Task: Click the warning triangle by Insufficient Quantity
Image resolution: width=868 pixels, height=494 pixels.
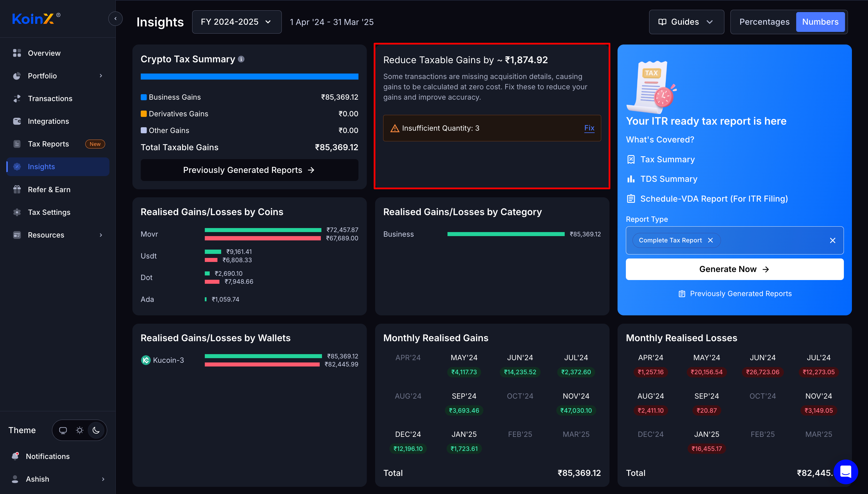Action: (x=394, y=128)
